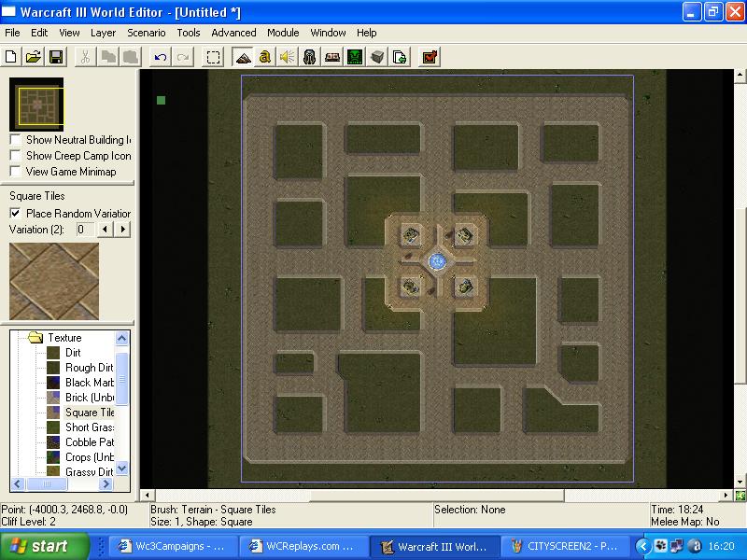The height and width of the screenshot is (560, 747).
Task: Click map view horizontal scroll left arrow
Action: click(148, 496)
